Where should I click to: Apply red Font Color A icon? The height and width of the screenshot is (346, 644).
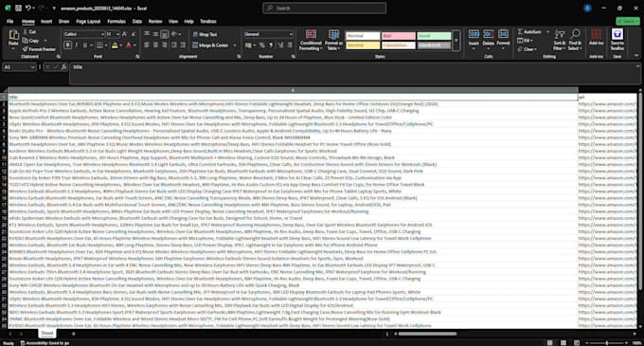129,46
